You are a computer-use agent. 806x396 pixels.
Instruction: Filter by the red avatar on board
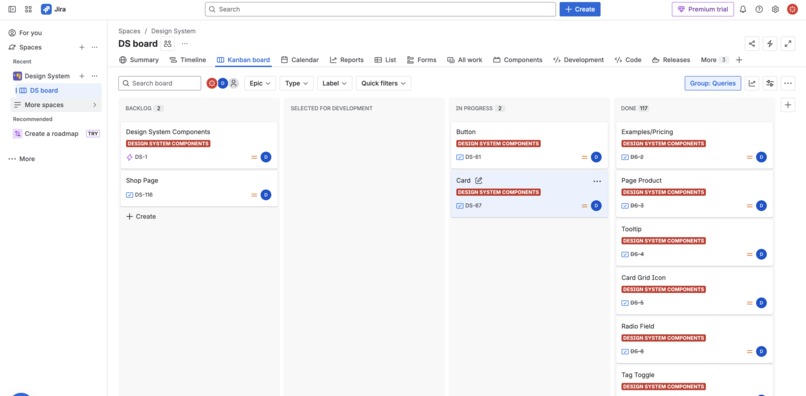pyautogui.click(x=212, y=83)
